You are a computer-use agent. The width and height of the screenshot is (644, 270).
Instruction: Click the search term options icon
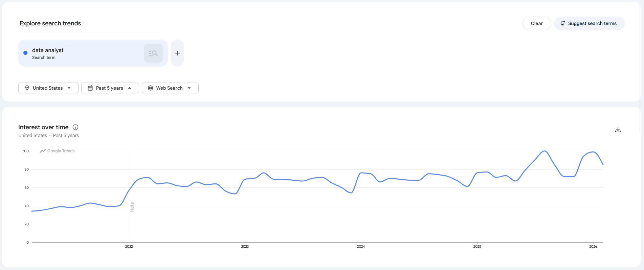[x=153, y=53]
